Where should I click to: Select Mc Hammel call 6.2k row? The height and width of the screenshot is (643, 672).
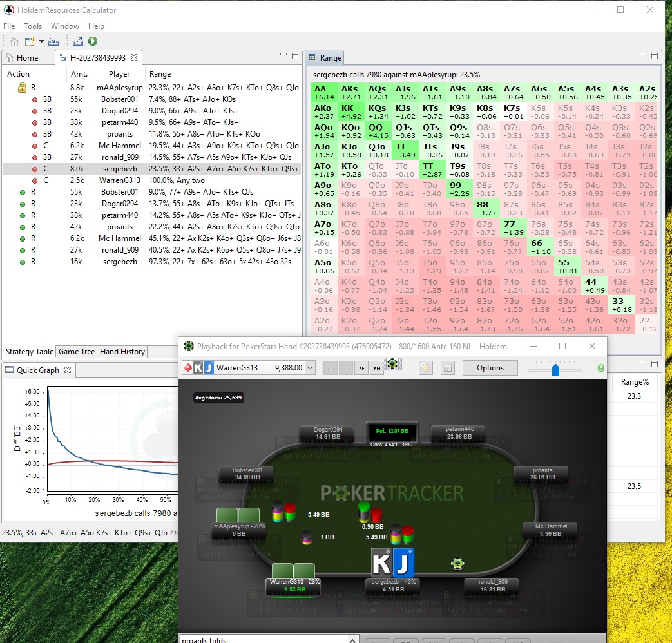point(151,146)
